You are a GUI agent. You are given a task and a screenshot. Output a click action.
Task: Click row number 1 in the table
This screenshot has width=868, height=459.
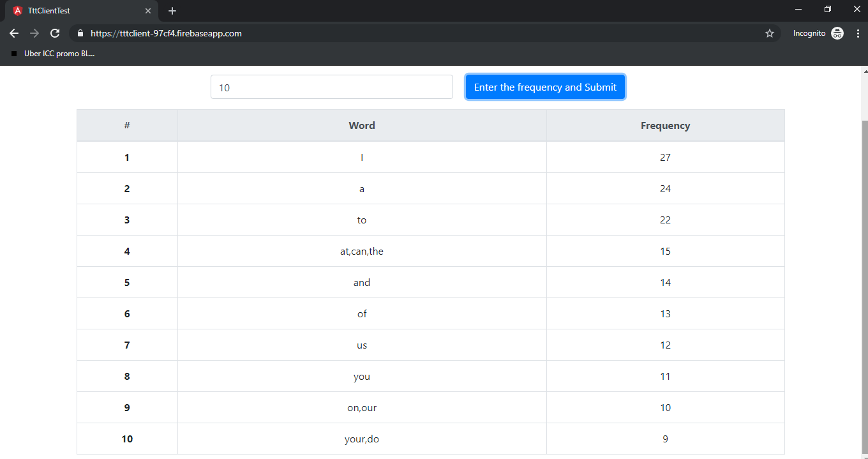click(x=127, y=157)
